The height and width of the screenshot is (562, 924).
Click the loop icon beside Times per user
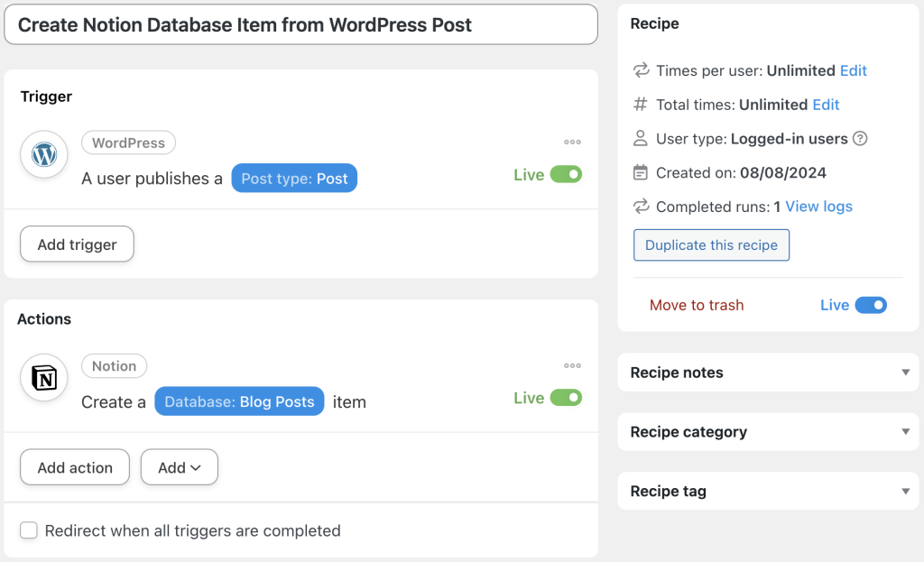click(642, 70)
